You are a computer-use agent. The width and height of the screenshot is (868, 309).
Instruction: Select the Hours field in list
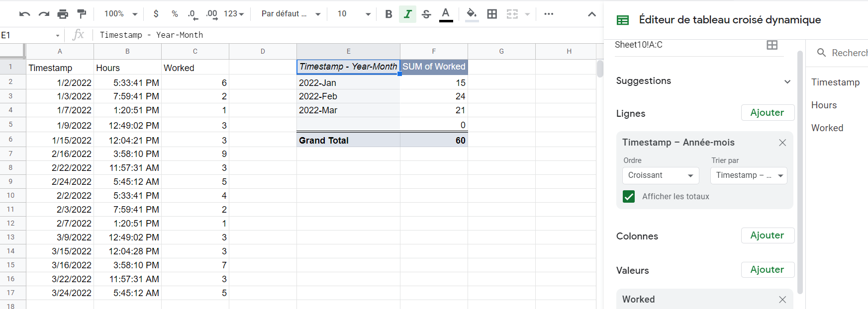coord(824,105)
